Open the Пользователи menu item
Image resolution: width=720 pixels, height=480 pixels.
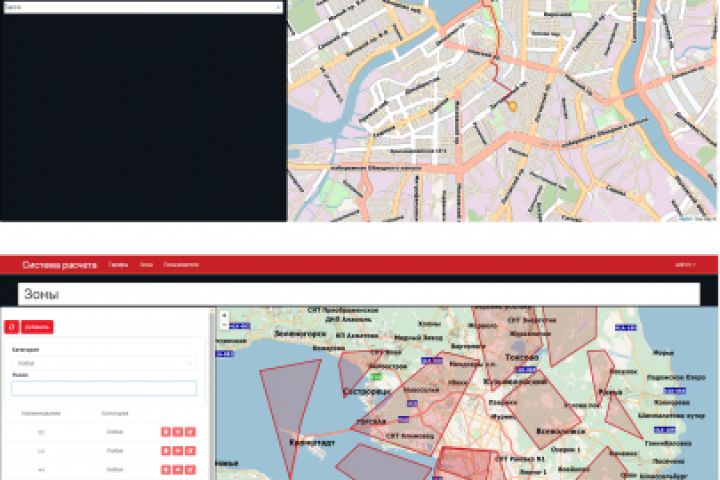point(181,265)
